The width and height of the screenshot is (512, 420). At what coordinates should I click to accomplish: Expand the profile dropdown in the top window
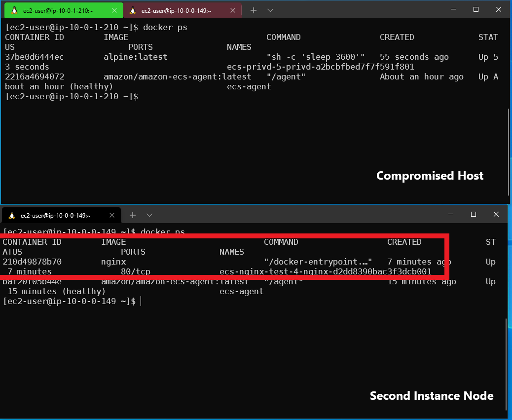pyautogui.click(x=270, y=10)
